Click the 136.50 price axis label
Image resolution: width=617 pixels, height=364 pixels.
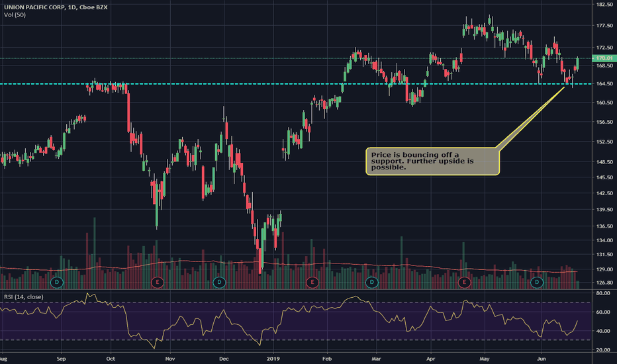click(x=604, y=226)
